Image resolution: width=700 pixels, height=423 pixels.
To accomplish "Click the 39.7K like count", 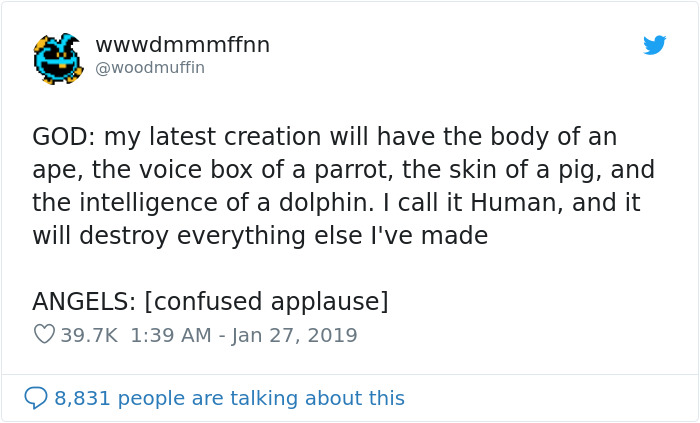I will (x=88, y=335).
